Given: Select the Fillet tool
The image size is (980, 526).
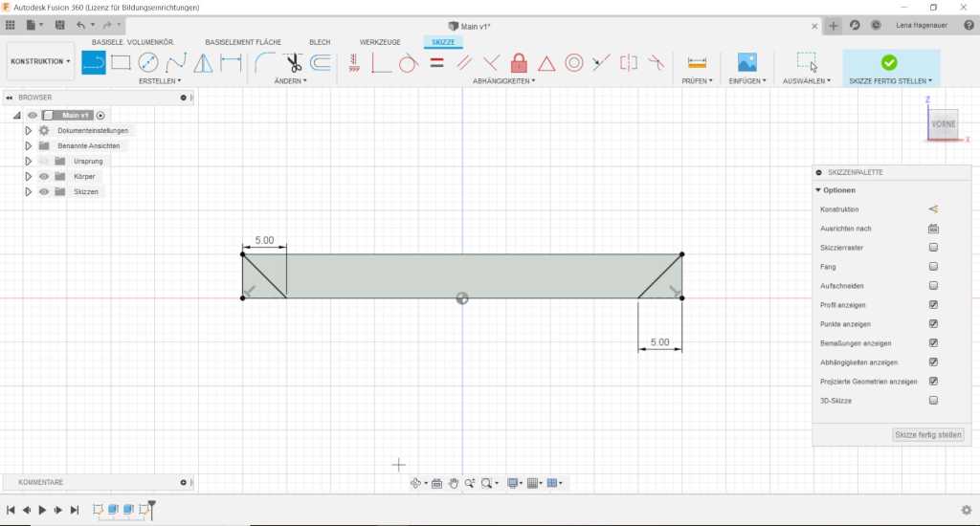Looking at the screenshot, I should point(265,62).
